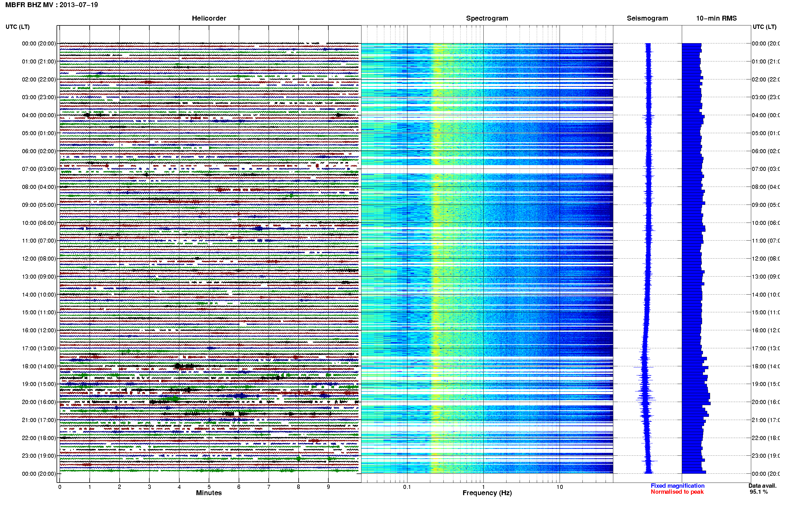Click minute tick label 9 on helicorder axis
The image size is (812, 508).
coord(328,487)
